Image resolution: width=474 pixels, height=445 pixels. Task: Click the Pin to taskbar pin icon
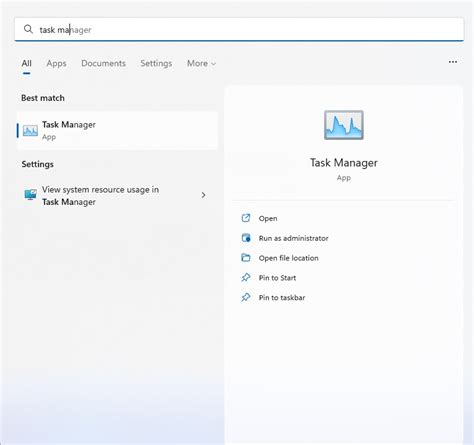[246, 297]
